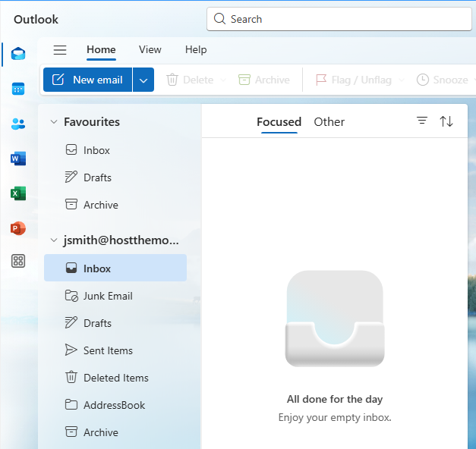Toggle the hamburger navigation pane button
This screenshot has width=476, height=449.
(x=60, y=50)
